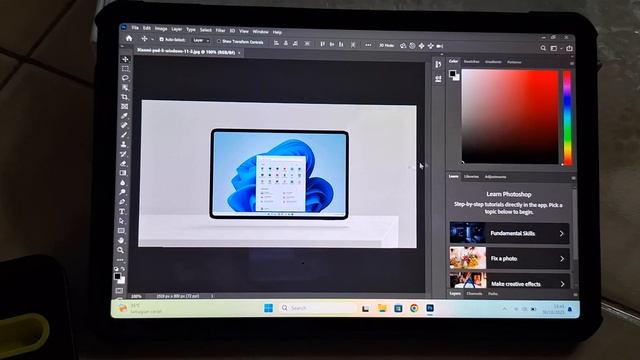Open the Edit Toolbar three-dots button

click(120, 260)
